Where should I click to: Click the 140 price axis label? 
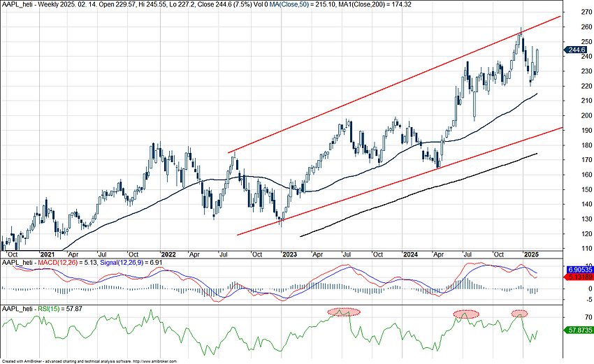tap(586, 204)
